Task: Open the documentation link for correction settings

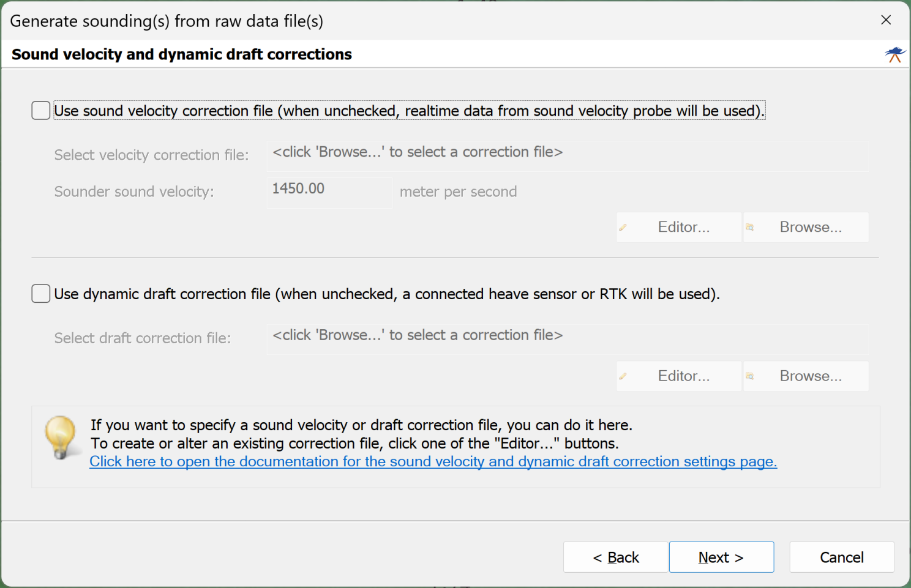Action: [x=433, y=461]
